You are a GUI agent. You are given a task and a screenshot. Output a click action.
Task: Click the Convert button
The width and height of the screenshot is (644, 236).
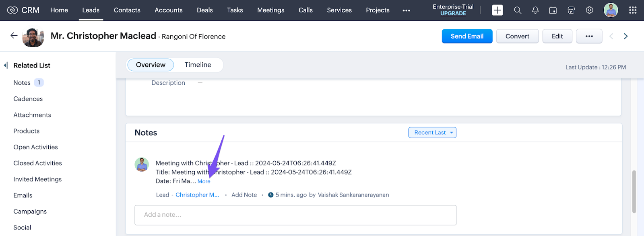(518, 36)
